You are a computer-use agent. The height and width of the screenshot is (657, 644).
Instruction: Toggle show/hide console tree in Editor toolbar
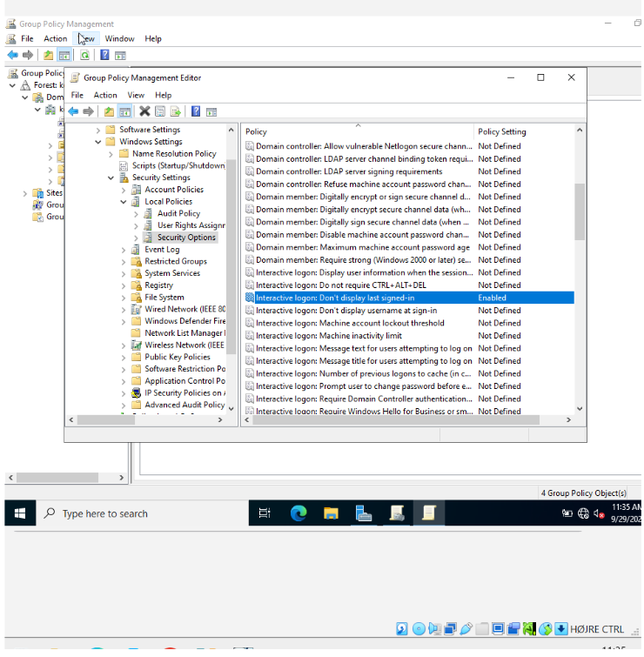tap(124, 112)
